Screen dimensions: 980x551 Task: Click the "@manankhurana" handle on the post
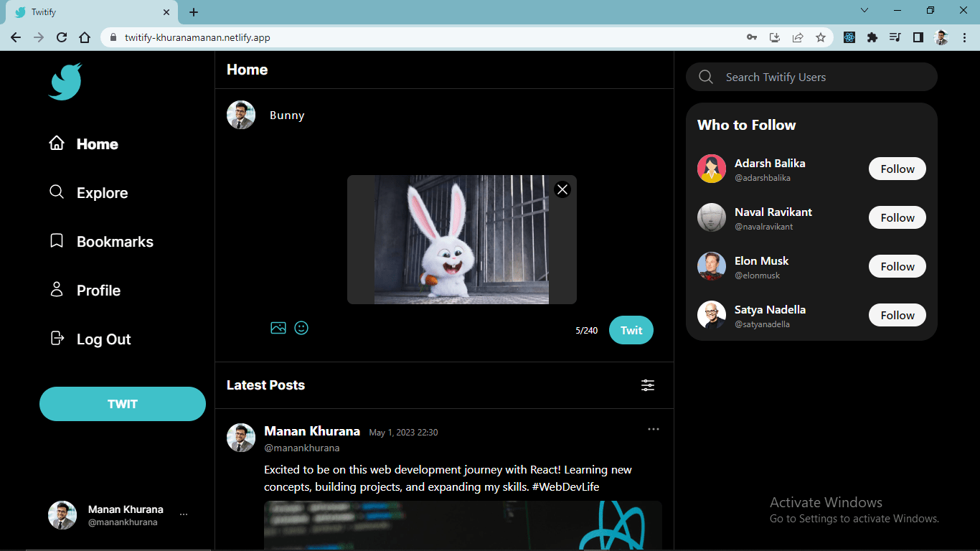point(302,448)
